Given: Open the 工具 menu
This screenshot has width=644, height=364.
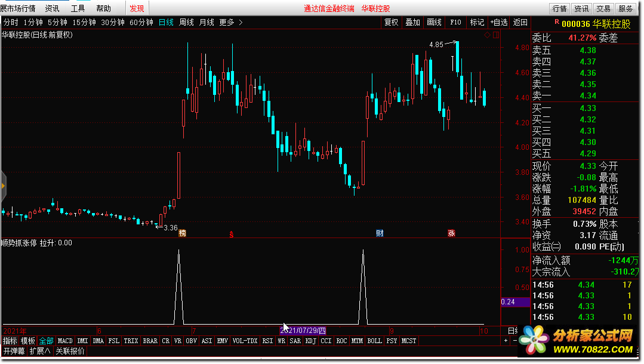Looking at the screenshot, I should point(78,8).
